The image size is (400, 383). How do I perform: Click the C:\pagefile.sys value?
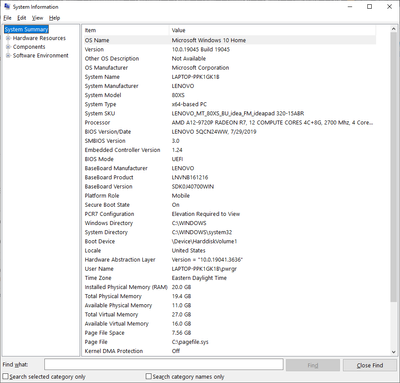click(190, 342)
